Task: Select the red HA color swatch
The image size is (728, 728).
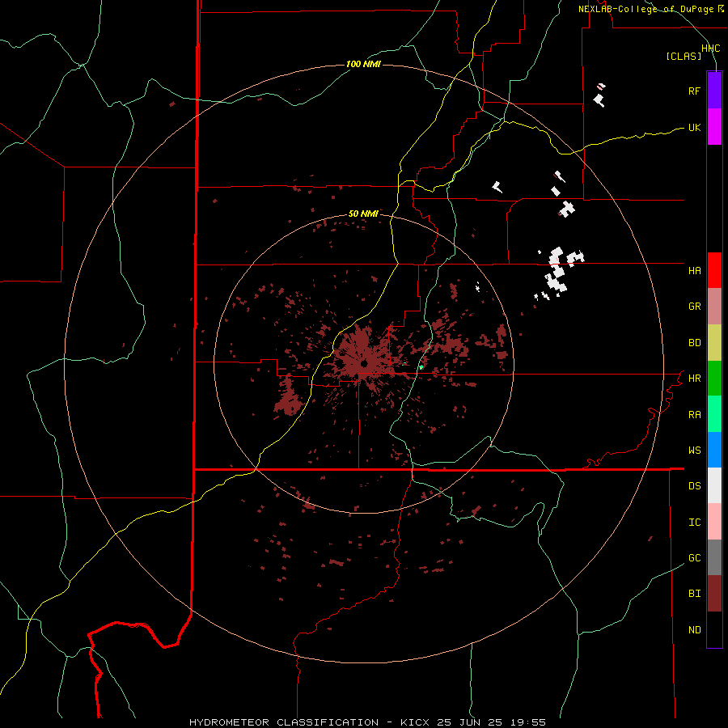Action: click(714, 270)
